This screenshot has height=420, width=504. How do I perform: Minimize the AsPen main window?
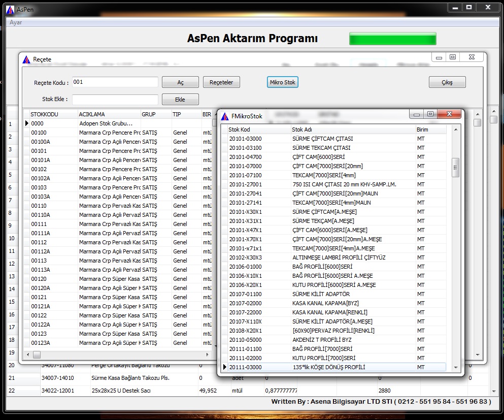(x=455, y=8)
